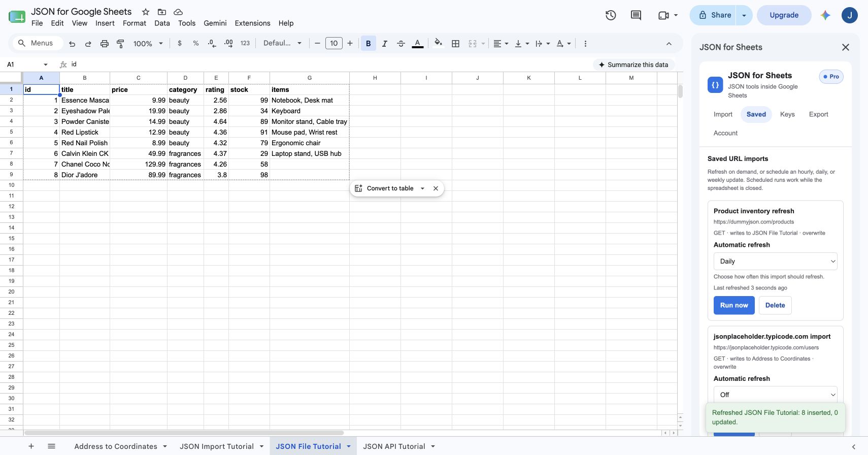Click the Share button
The height and width of the screenshot is (455, 868).
coord(714,15)
